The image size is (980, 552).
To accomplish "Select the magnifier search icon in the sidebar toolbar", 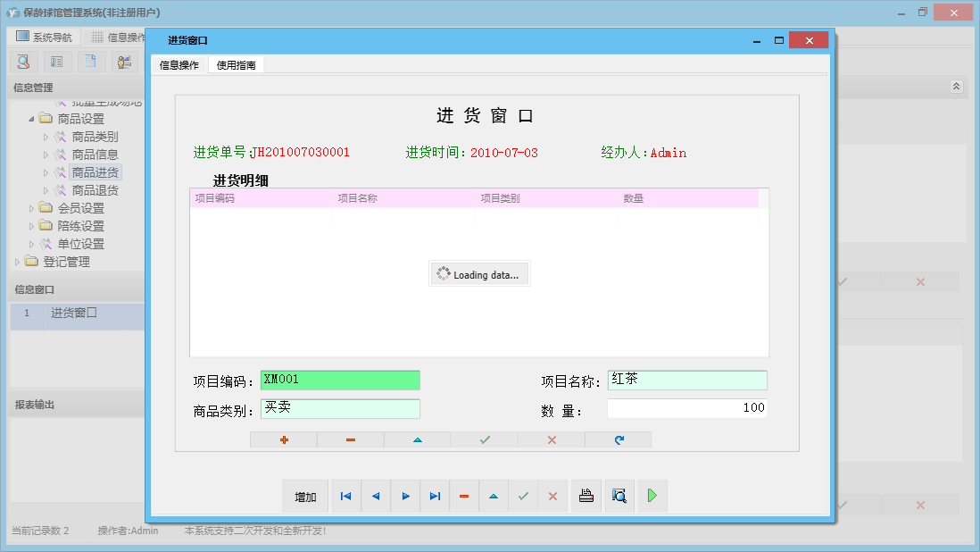I will pyautogui.click(x=22, y=61).
